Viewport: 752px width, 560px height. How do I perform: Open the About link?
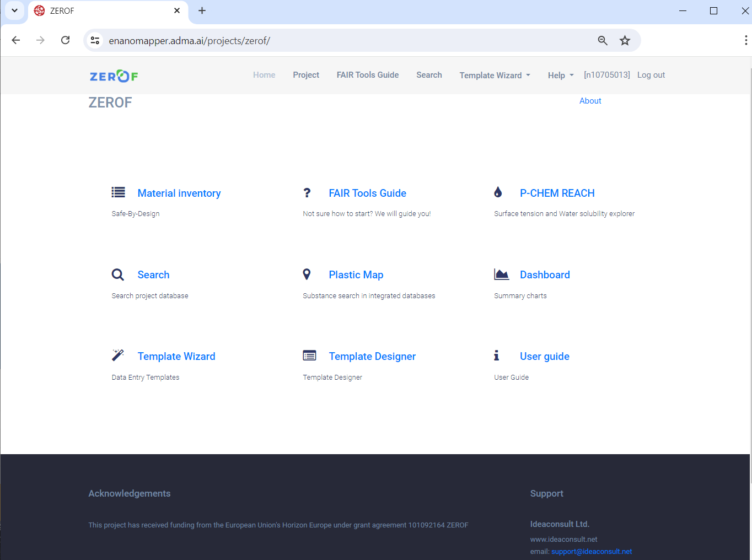[590, 101]
